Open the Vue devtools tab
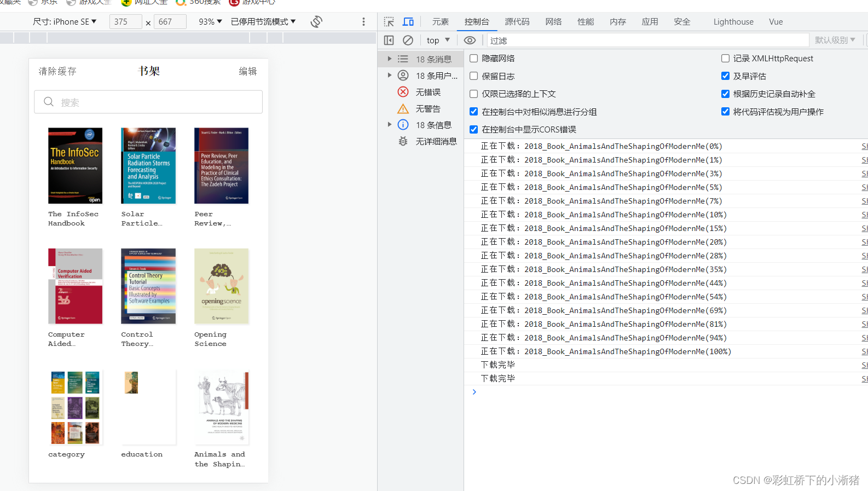Viewport: 868px width, 491px height. (776, 22)
